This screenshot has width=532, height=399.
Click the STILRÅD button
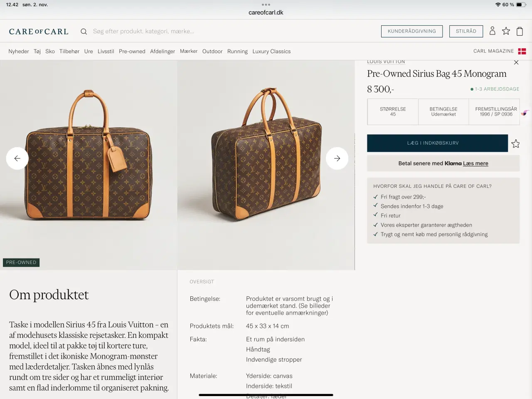point(466,31)
